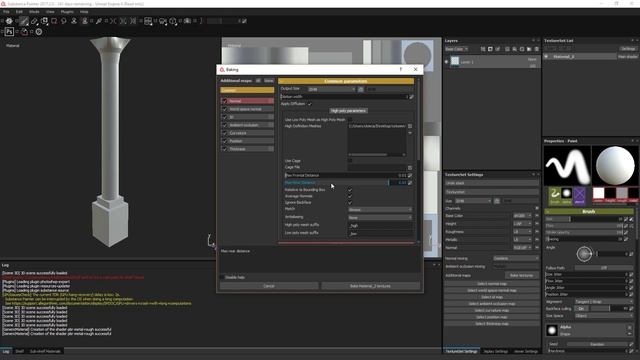This screenshot has width=640, height=360.
Task: Open the Mode menu
Action: pos(34,12)
